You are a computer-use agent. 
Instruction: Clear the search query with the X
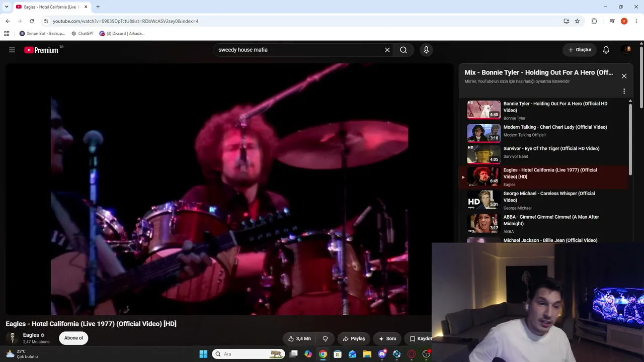click(387, 50)
